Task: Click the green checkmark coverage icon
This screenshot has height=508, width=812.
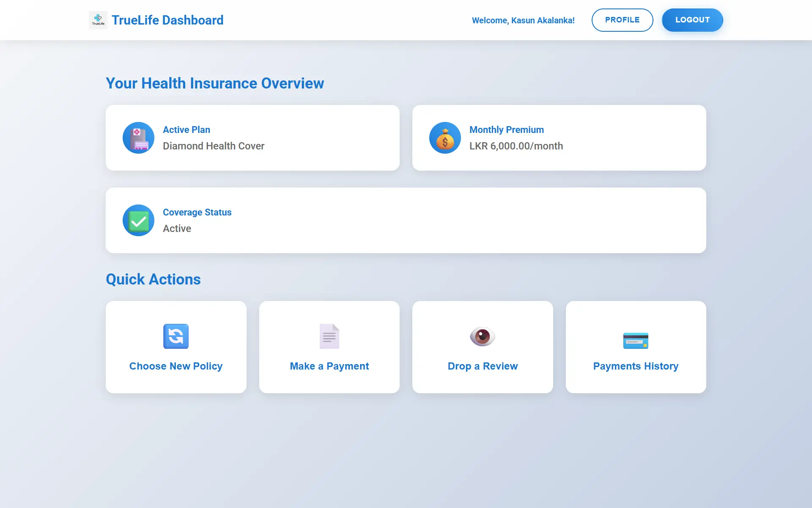Action: point(138,221)
